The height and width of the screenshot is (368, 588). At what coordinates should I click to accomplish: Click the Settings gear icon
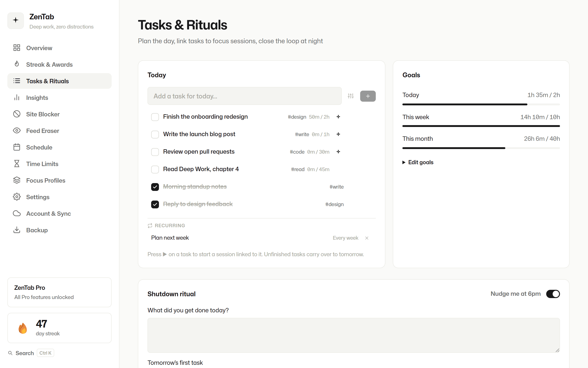(17, 197)
